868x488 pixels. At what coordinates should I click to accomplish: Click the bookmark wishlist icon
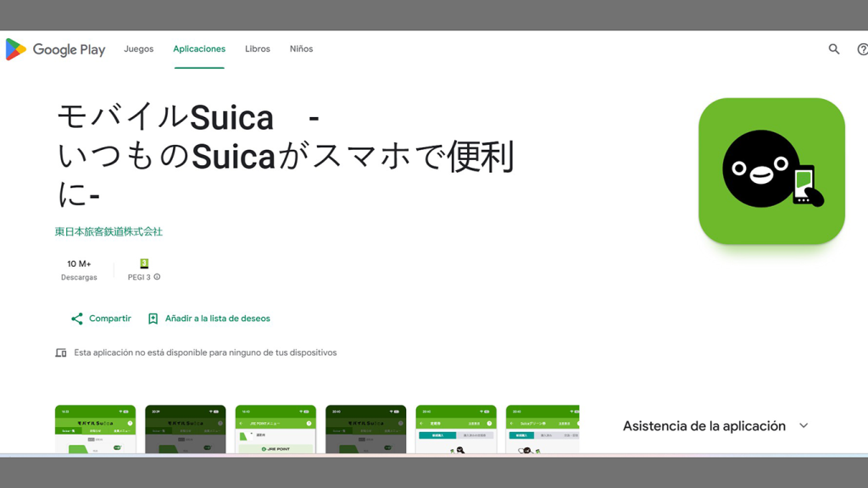(x=153, y=319)
